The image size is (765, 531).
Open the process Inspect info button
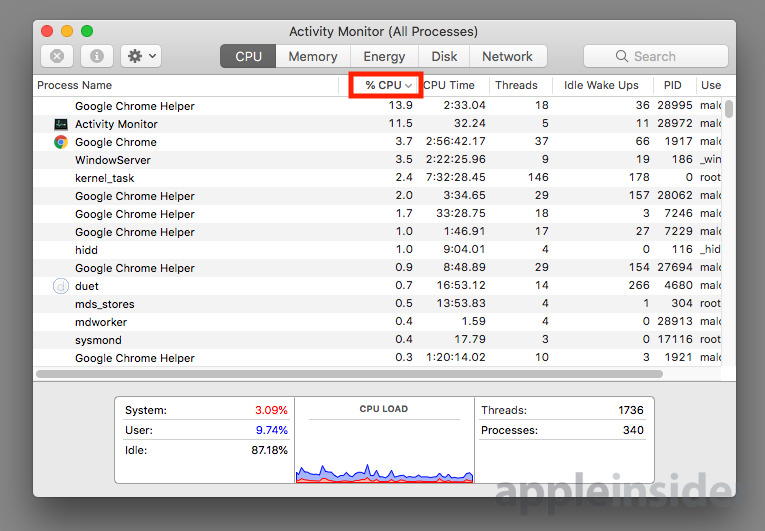[x=97, y=56]
